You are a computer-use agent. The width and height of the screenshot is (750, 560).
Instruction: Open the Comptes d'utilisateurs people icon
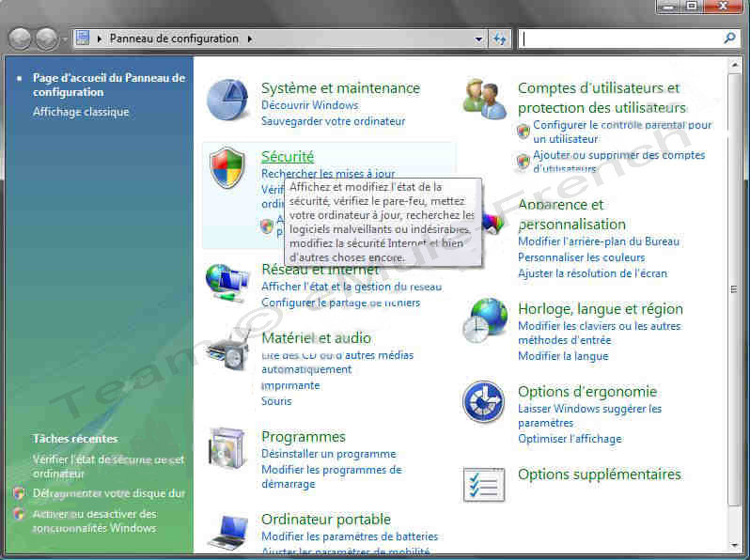click(x=485, y=99)
